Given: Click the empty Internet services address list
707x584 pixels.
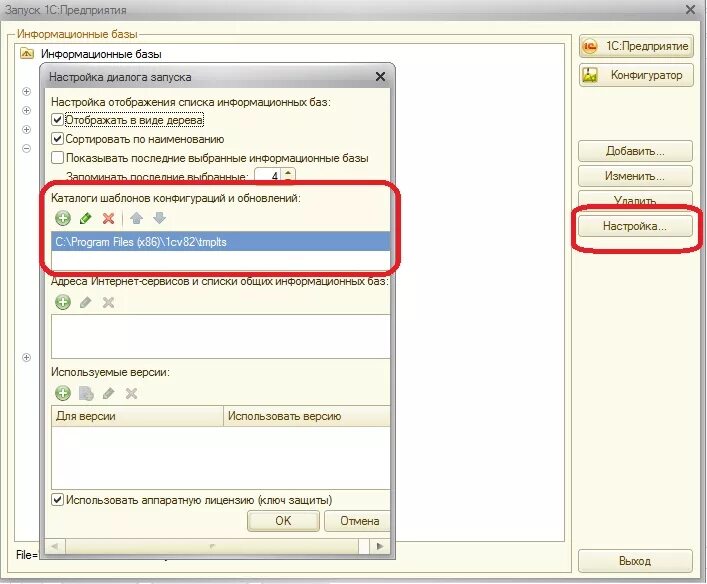Looking at the screenshot, I should pyautogui.click(x=220, y=336).
